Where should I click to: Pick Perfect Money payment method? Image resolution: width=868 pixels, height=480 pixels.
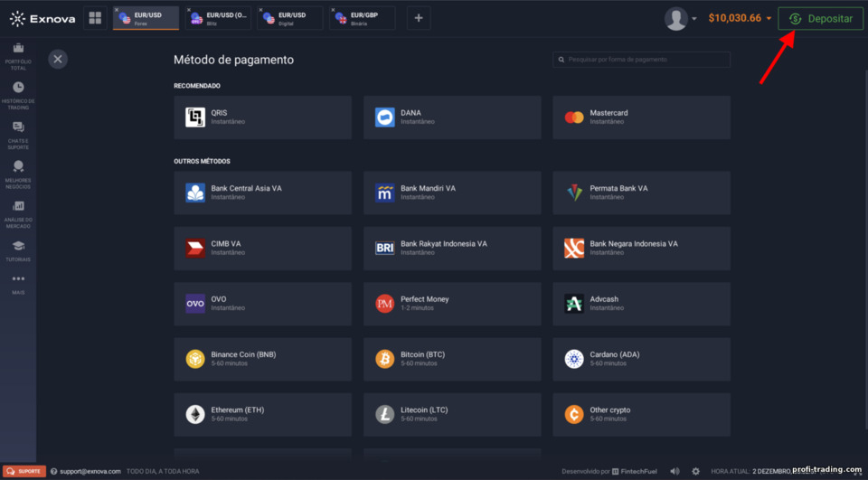[452, 304]
